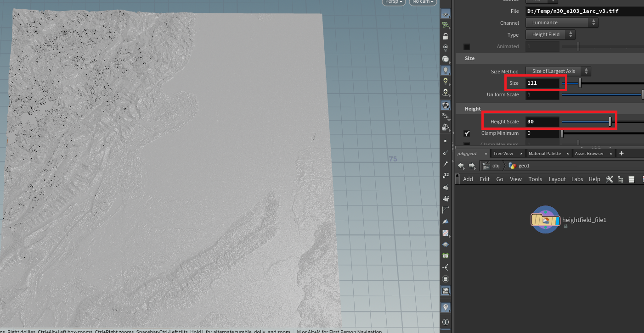Image resolution: width=644 pixels, height=333 pixels.
Task: Click the display vertex markers icon
Action: pyautogui.click(x=445, y=222)
